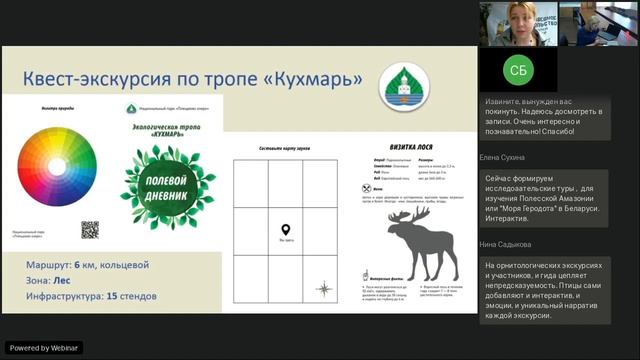Click the chat message starting 'Сейчас формируем'
The image size is (640, 360).
click(x=544, y=198)
